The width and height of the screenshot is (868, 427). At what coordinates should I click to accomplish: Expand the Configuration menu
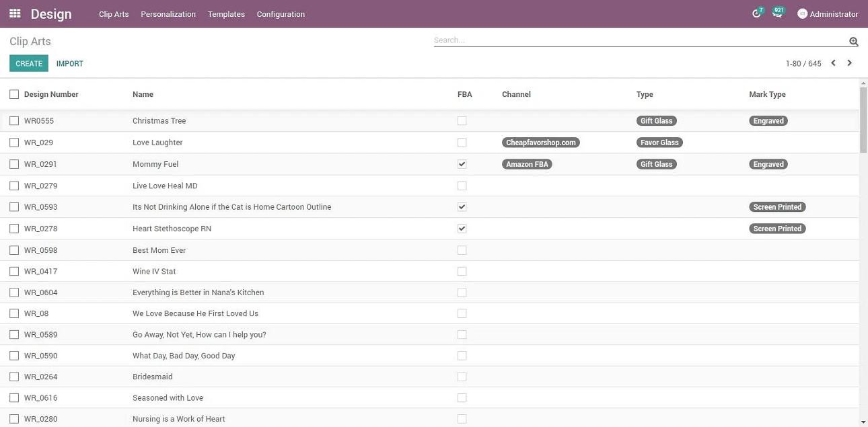point(281,14)
